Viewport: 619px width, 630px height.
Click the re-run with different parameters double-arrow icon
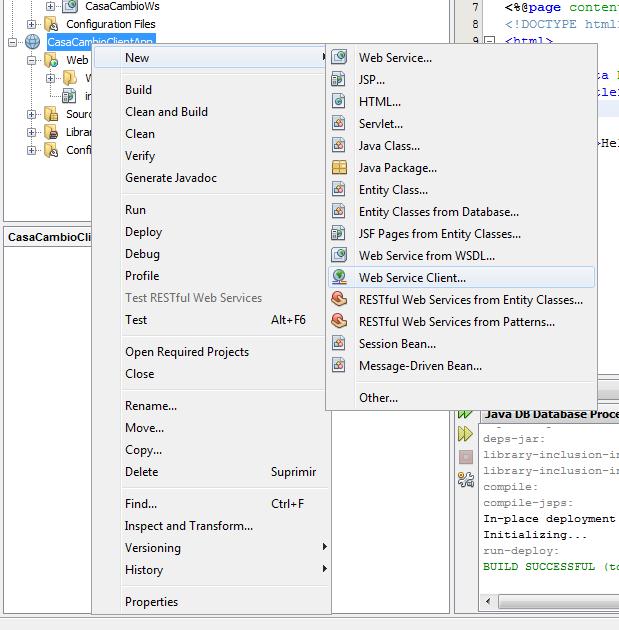465,434
